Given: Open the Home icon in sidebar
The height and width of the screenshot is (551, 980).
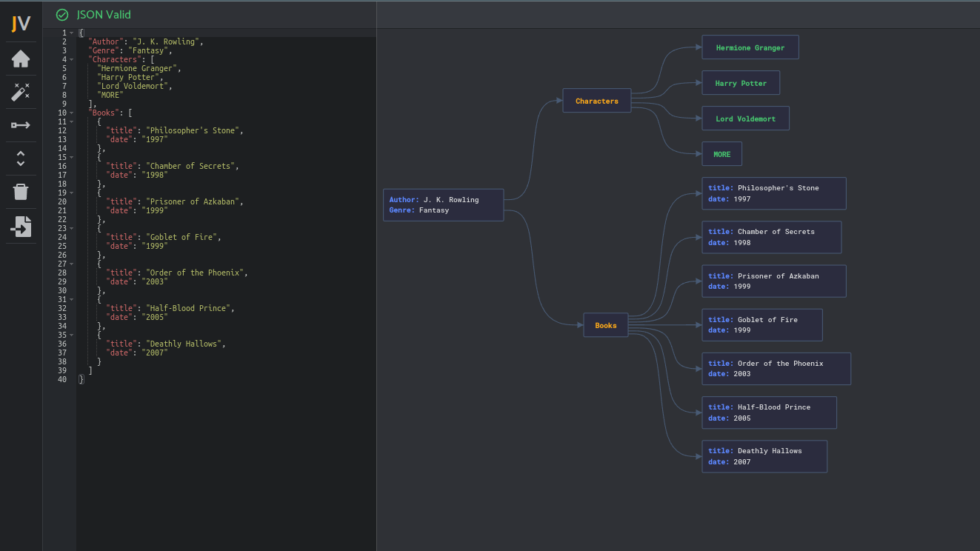Looking at the screenshot, I should [x=21, y=59].
